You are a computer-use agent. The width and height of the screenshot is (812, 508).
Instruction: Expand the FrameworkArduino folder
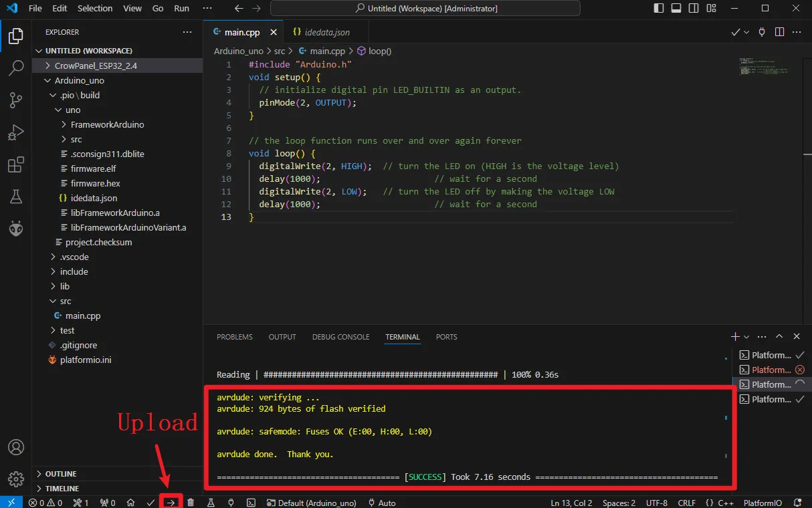[107, 124]
